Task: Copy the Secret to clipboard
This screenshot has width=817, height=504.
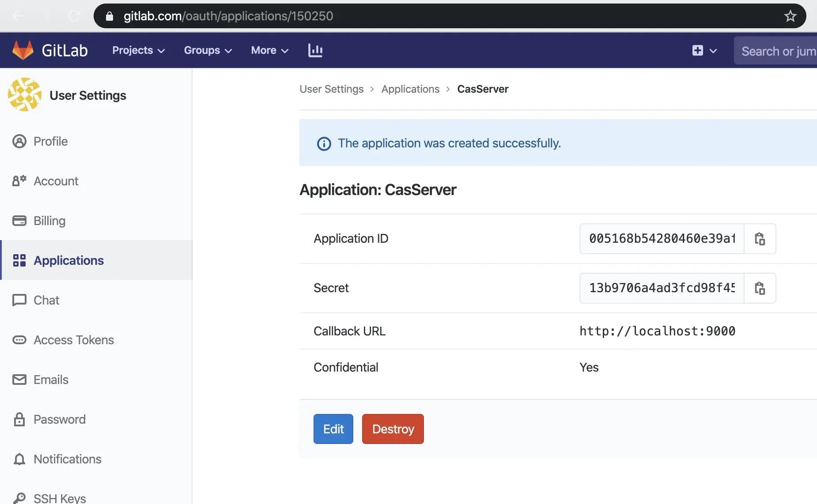Action: coord(760,288)
